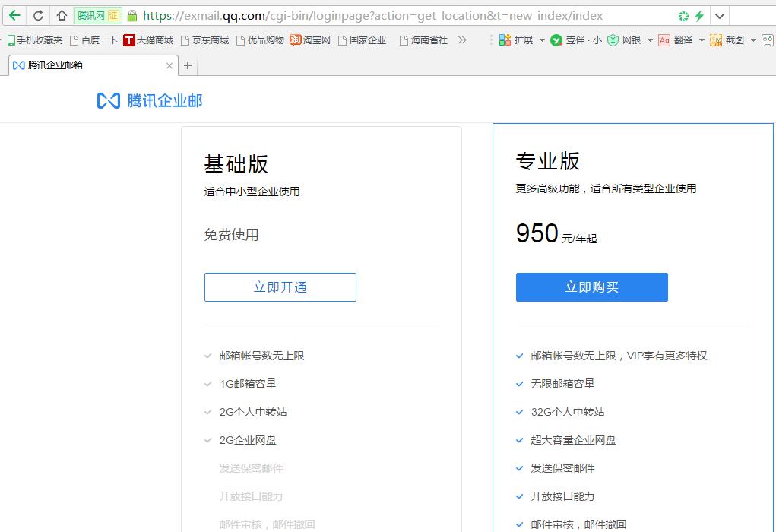Click the 立即开通 button for basic edition
Screen dimensions: 776x532
pos(280,287)
